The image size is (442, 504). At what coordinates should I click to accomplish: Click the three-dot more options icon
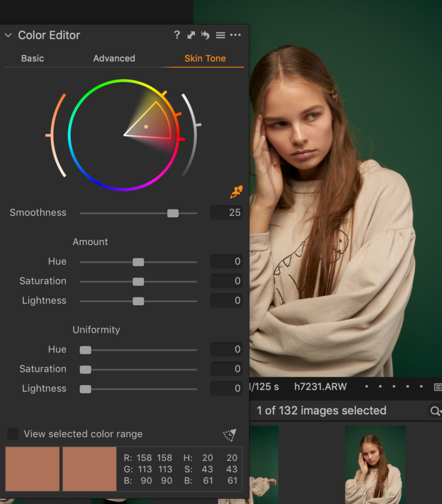(x=235, y=35)
